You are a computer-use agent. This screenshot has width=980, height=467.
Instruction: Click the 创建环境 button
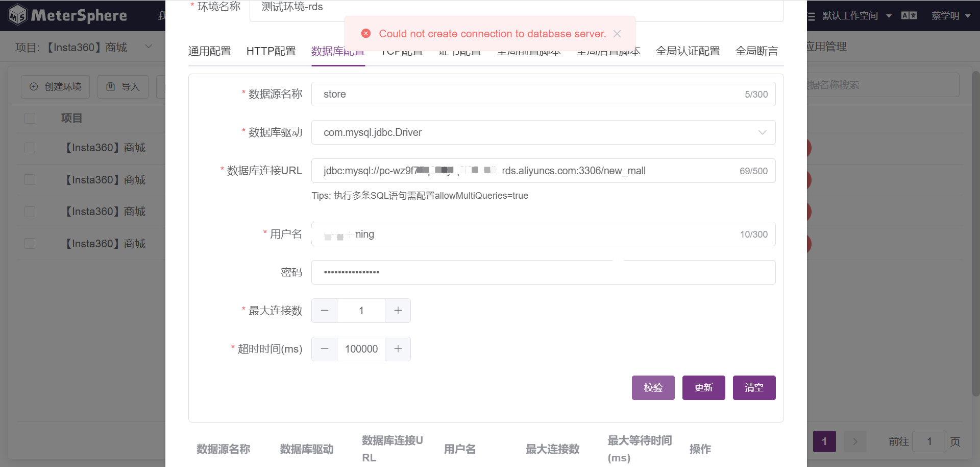(x=55, y=87)
